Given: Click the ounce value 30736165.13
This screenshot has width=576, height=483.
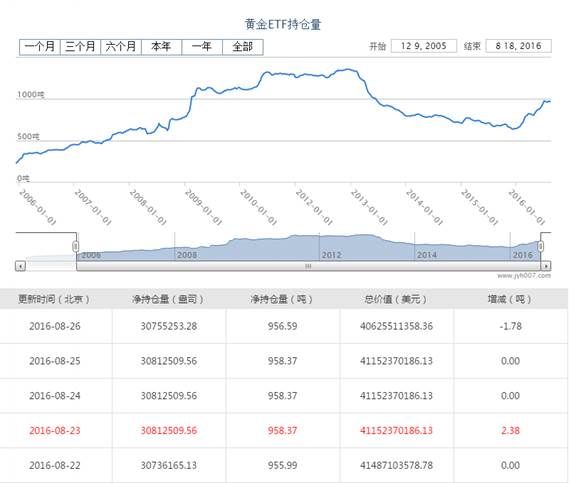Looking at the screenshot, I should click(x=169, y=465).
